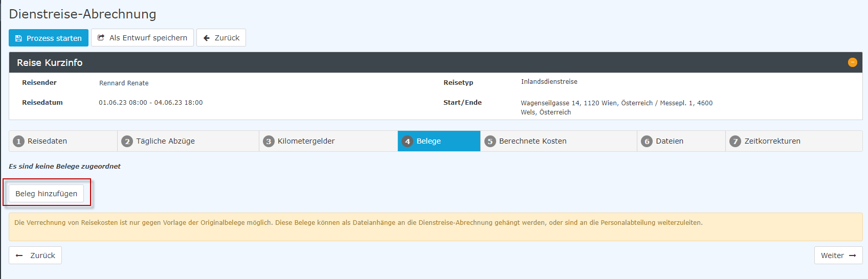The height and width of the screenshot is (279, 868).
Task: Click travel date 01.06.23 08:00 - 04.06.23 18:00
Action: coord(151,103)
